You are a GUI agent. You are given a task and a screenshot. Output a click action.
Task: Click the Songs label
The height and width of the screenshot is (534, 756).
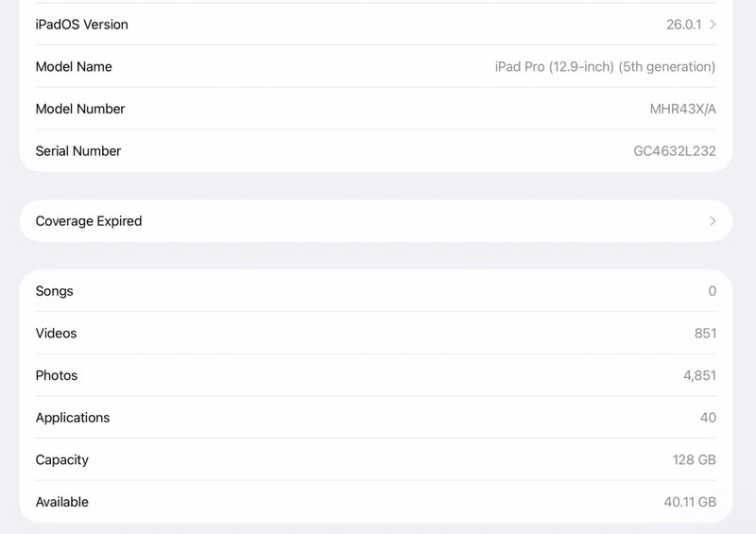pos(54,291)
